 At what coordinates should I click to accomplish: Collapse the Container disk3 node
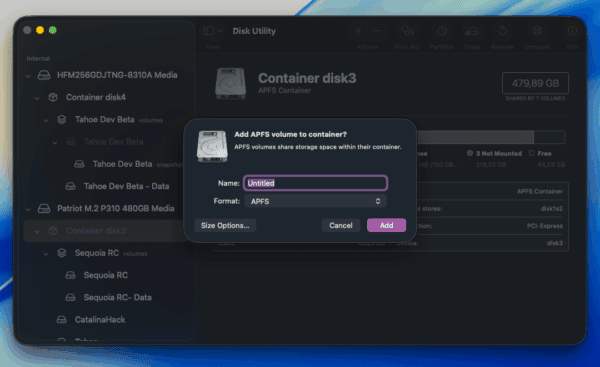pos(37,231)
